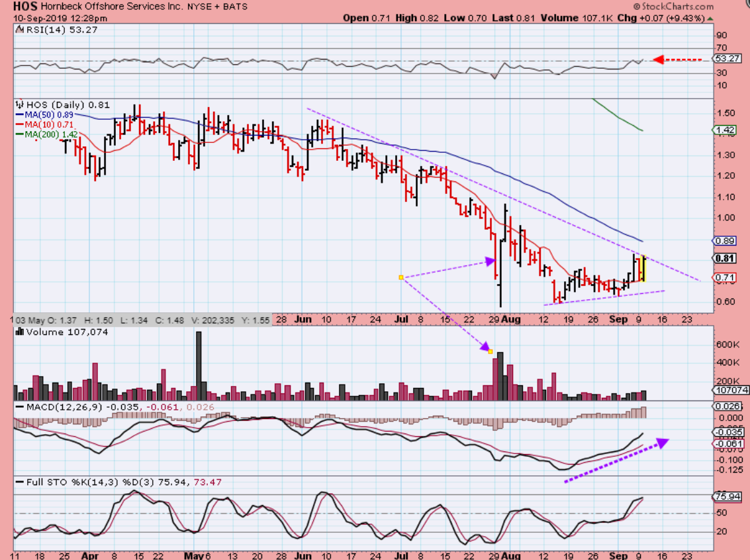Click the 75.94 stochastic value tag

point(727,496)
